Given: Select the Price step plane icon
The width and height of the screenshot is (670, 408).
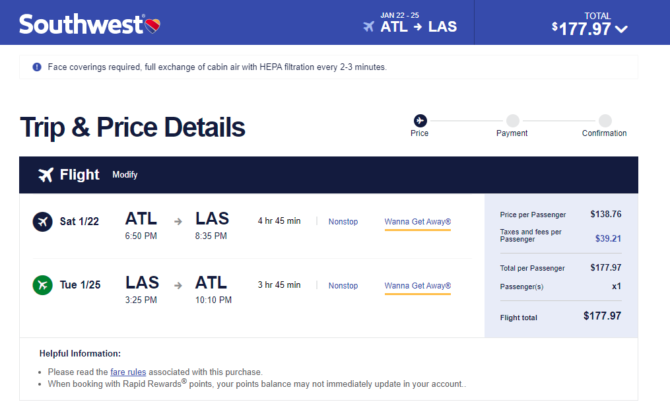Looking at the screenshot, I should pyautogui.click(x=420, y=120).
